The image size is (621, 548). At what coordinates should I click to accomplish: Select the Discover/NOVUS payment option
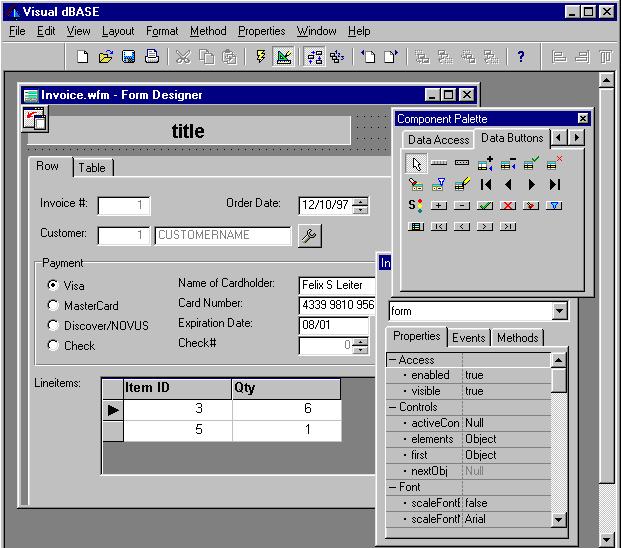(53, 325)
